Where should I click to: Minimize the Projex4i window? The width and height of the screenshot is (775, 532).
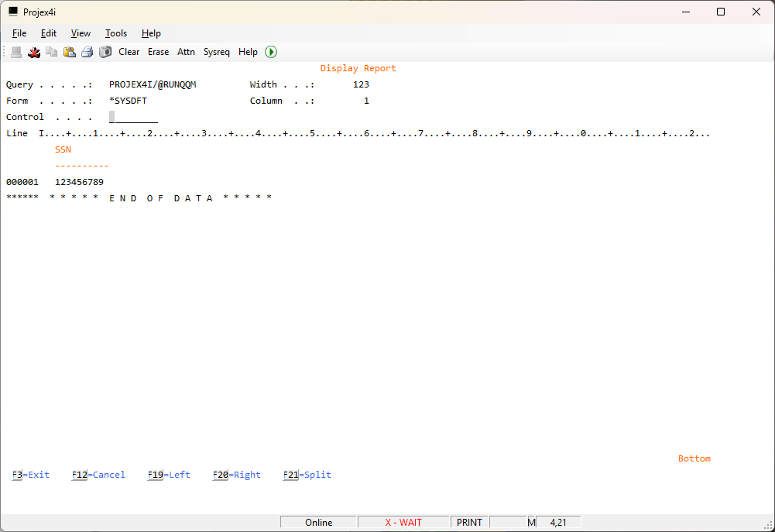point(685,12)
